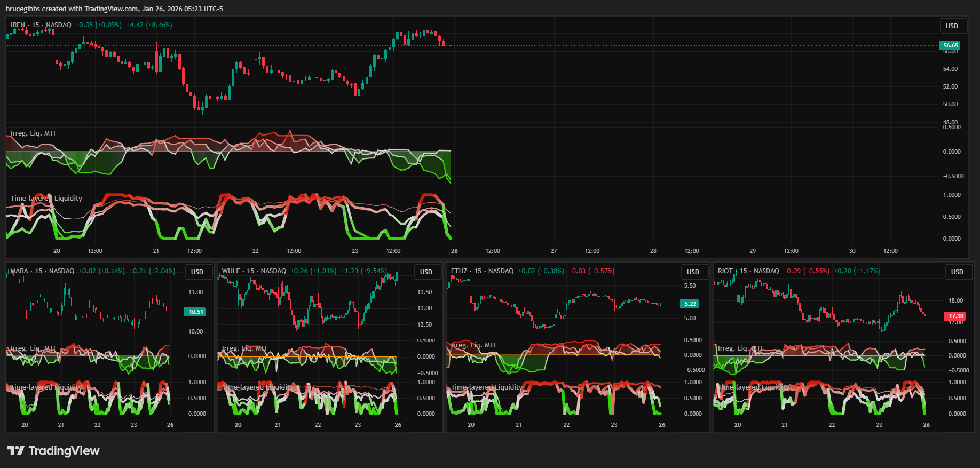Click the 56.65 current price tag
980x468 pixels.
click(950, 46)
